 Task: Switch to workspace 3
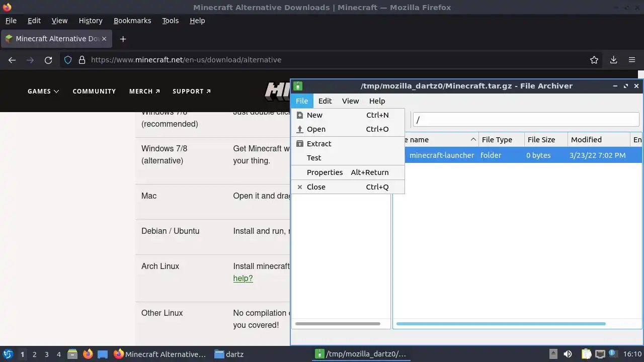pyautogui.click(x=46, y=354)
